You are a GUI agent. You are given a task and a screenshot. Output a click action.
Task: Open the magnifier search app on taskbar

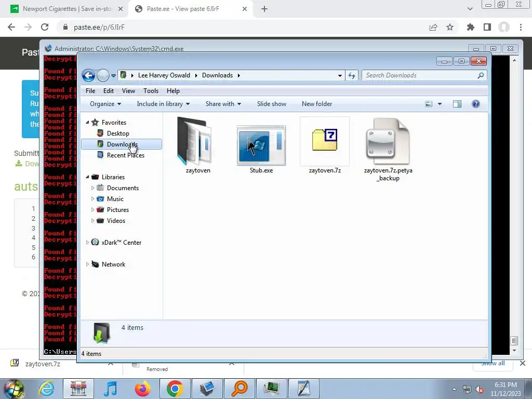pyautogui.click(x=240, y=389)
